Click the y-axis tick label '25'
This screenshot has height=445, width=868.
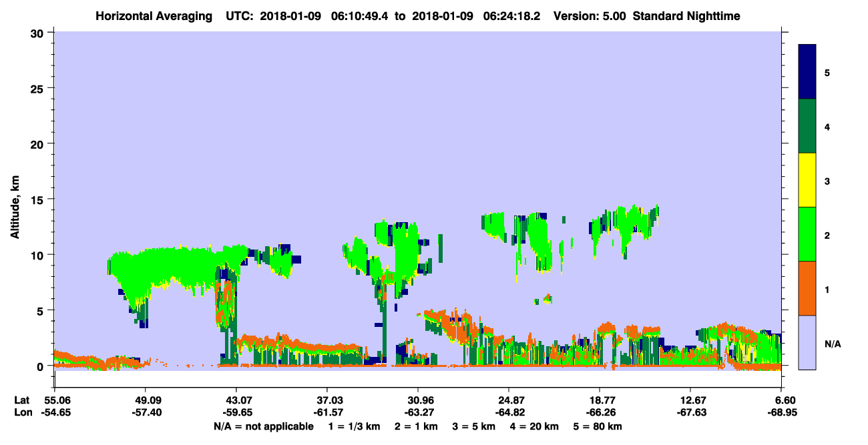(39, 88)
